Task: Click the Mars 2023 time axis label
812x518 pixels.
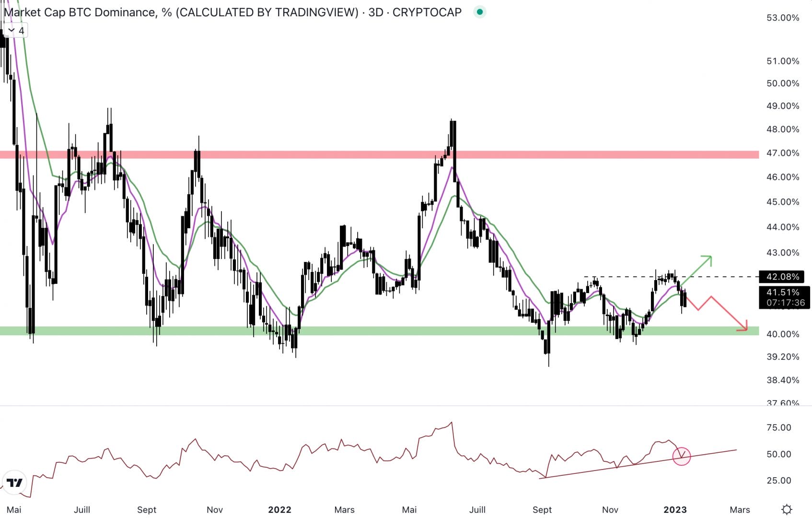Action: coord(739,509)
